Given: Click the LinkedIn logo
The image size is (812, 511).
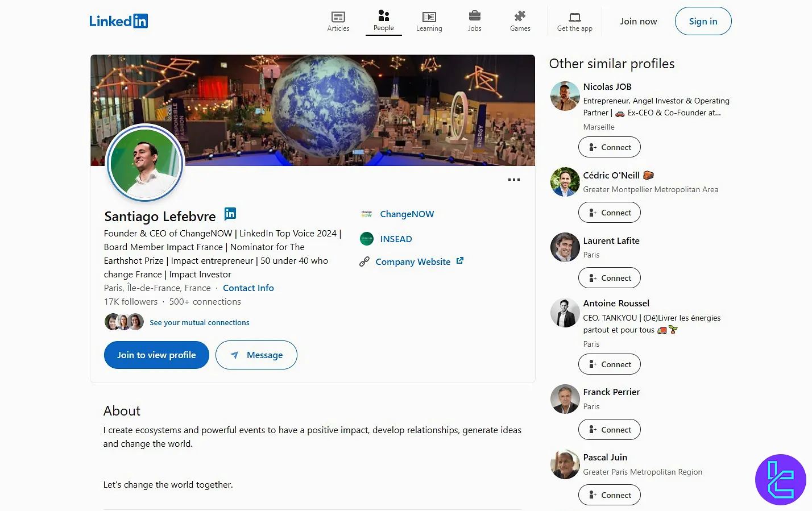Looking at the screenshot, I should [118, 21].
